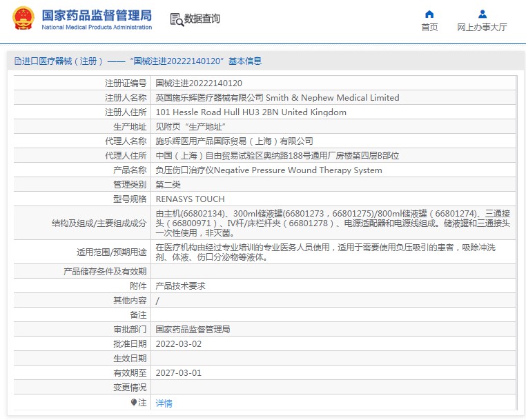Click the 注册证编号 row label
526x420 pixels.
(126, 83)
